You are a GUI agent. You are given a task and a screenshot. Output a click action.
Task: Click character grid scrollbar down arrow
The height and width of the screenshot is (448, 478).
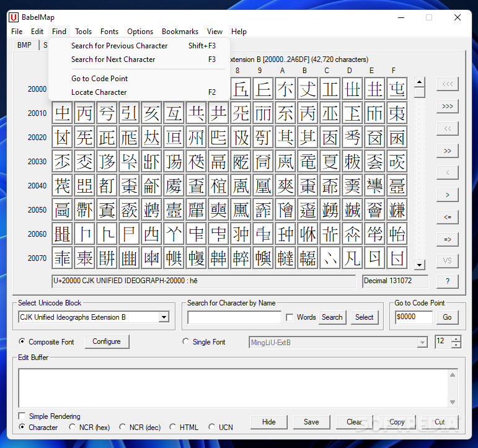coord(420,265)
